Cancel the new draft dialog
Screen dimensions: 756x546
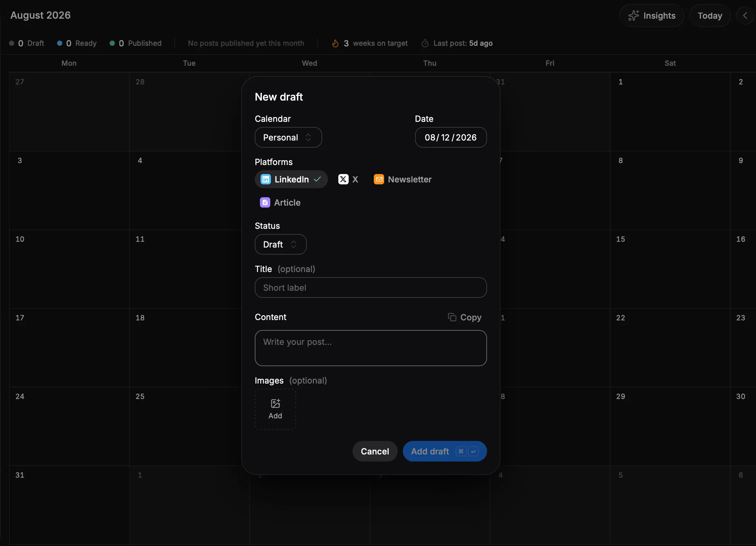375,451
